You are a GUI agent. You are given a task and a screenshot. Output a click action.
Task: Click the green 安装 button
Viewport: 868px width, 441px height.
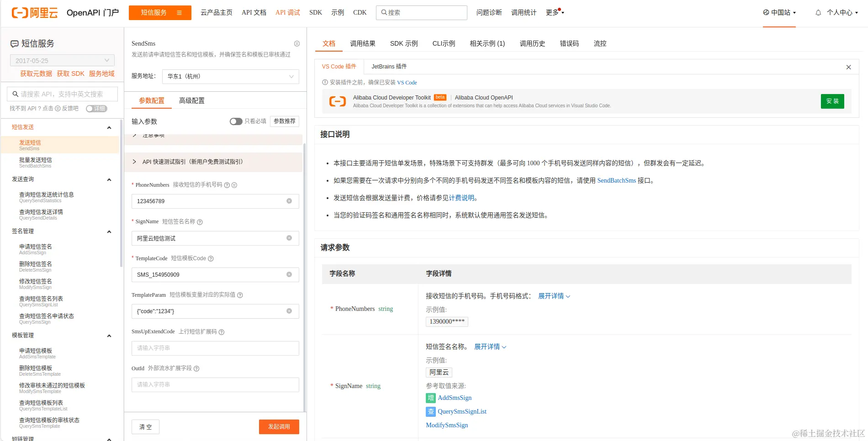832,101
